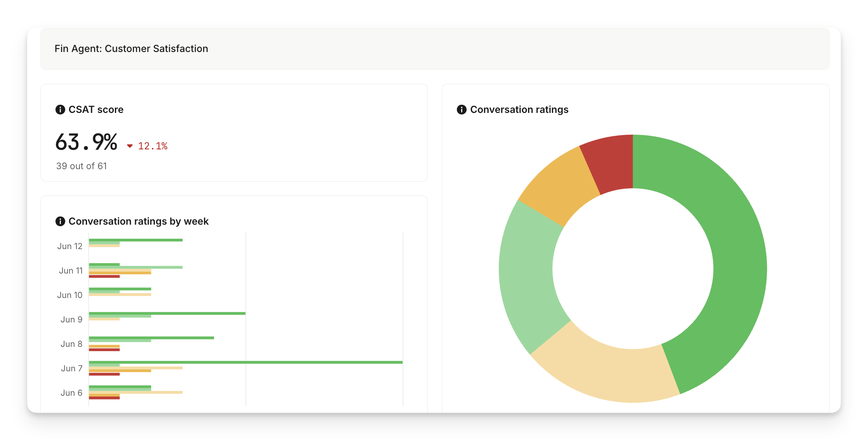
Task: Click the Fin Agent: Customer Satisfaction header
Action: coord(131,49)
